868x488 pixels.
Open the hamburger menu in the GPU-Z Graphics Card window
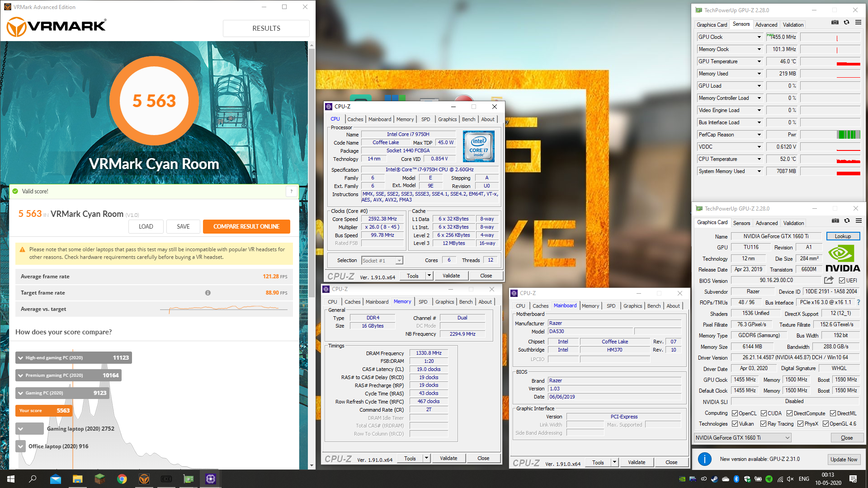click(x=859, y=221)
